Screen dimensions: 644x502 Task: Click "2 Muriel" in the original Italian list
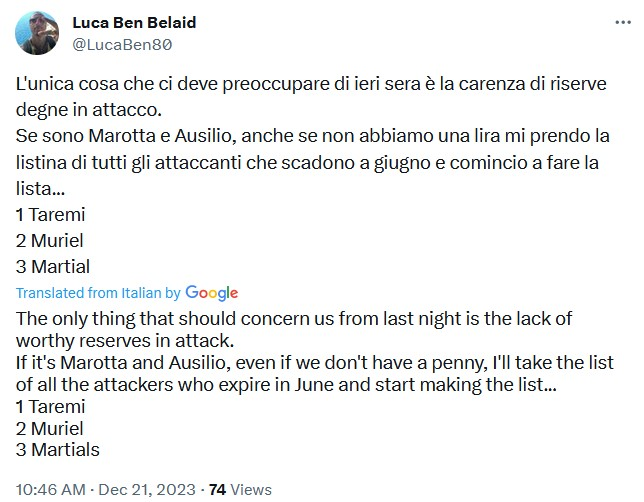pyautogui.click(x=51, y=240)
